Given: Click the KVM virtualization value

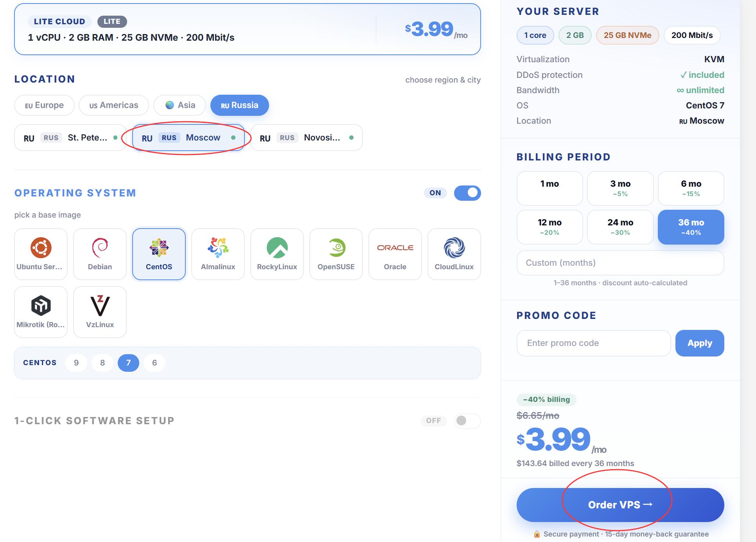Looking at the screenshot, I should 714,59.
